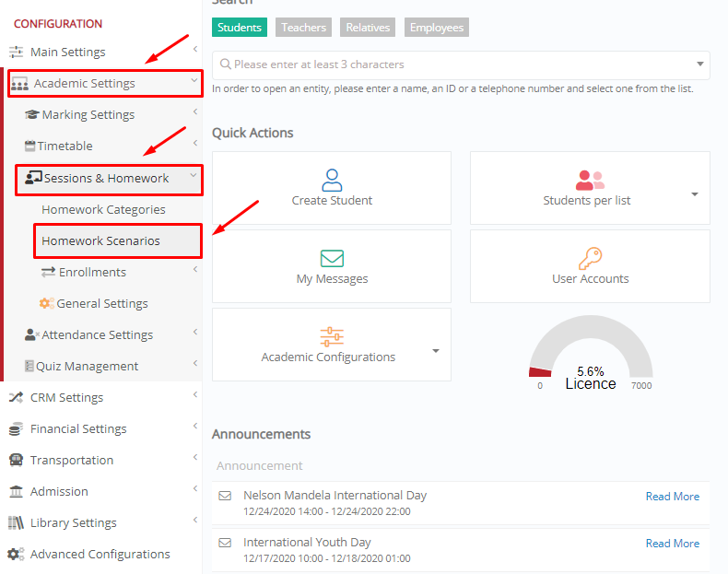Expand the Enrollments chevron

click(x=195, y=269)
